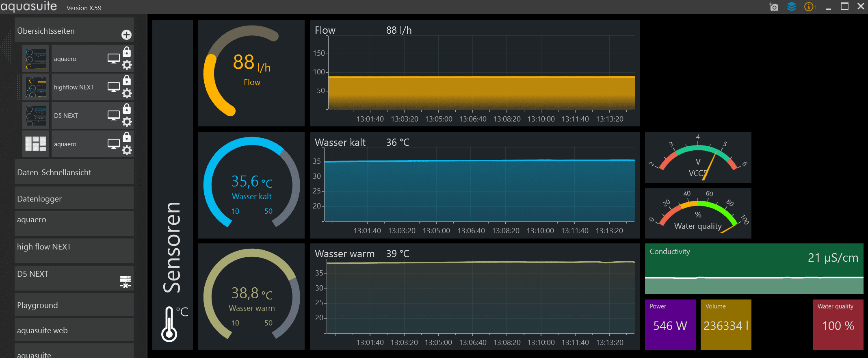Open settings gear for the first aquaero page
The width and height of the screenshot is (868, 358).
point(127,65)
